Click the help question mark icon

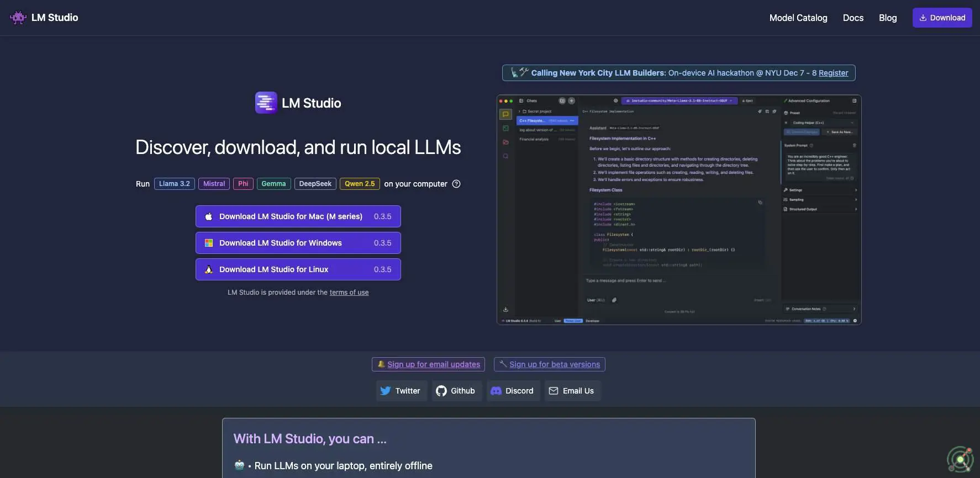[456, 184]
